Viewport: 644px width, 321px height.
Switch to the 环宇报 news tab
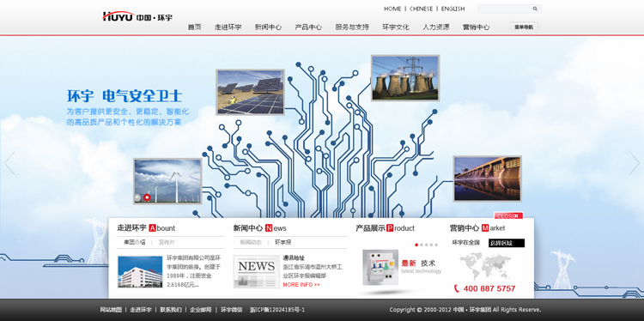pos(283,242)
